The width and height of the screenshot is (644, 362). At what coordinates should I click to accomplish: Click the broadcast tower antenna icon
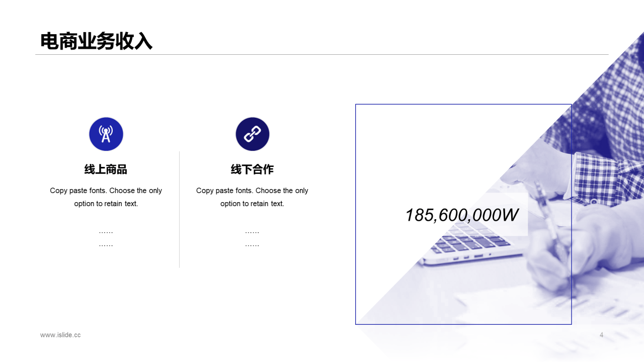click(x=106, y=134)
